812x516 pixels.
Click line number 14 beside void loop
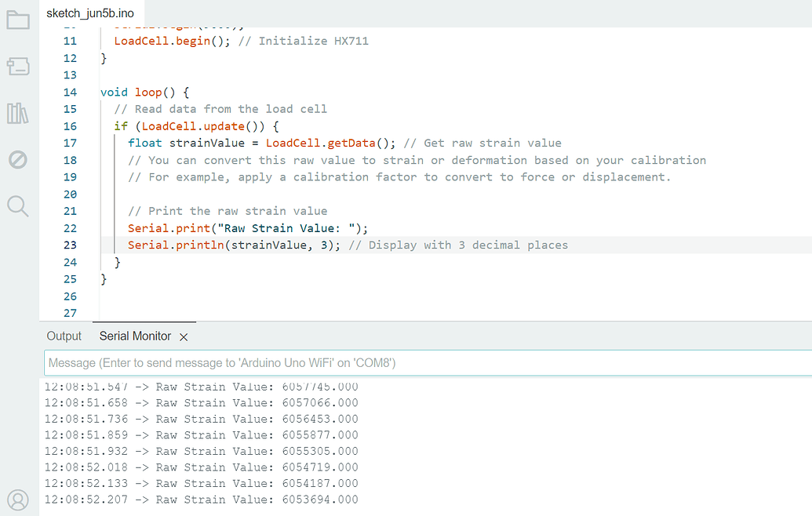(x=70, y=92)
